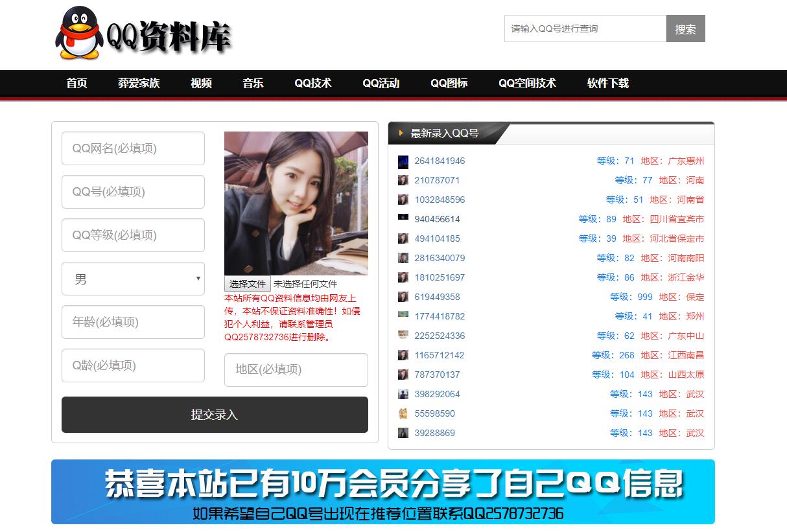Click the red disclaimer notice text
The image size is (787, 532).
[x=293, y=318]
